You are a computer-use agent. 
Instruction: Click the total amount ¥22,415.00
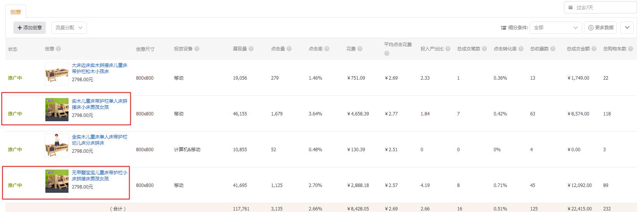(579, 209)
